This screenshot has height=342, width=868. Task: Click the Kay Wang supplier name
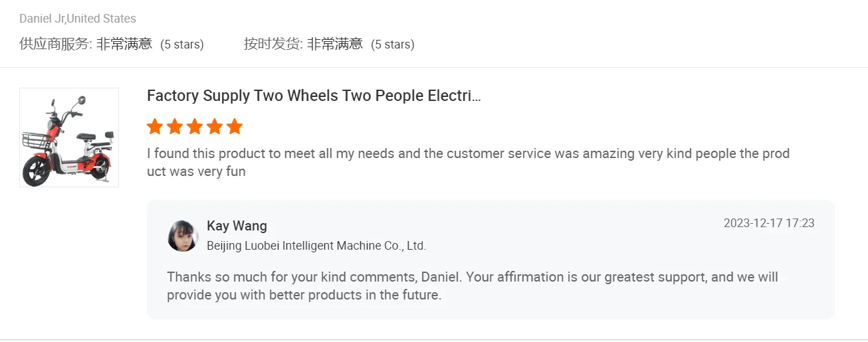[237, 226]
